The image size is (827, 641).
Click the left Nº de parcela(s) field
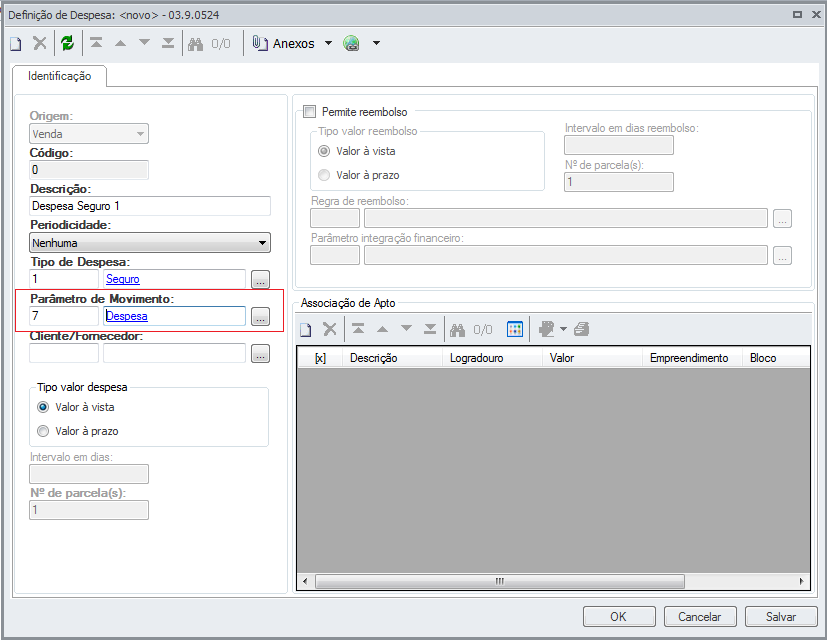(x=89, y=510)
